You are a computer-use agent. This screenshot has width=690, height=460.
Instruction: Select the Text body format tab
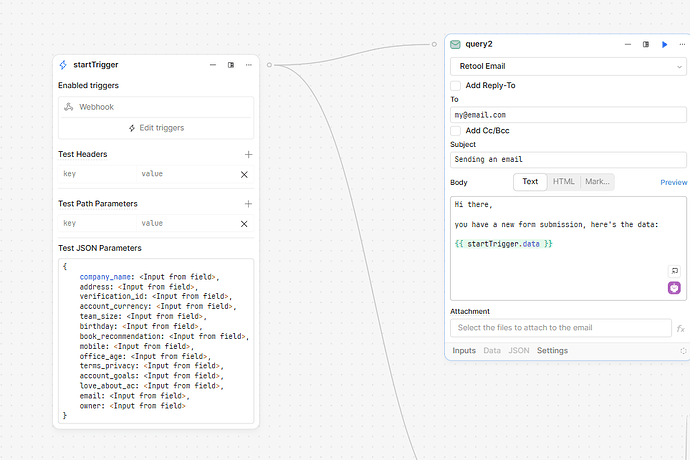tap(530, 181)
